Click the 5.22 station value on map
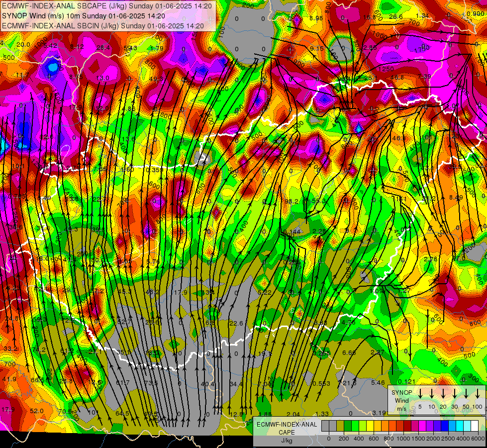The width and height of the screenshot is (487, 448). coord(265,293)
